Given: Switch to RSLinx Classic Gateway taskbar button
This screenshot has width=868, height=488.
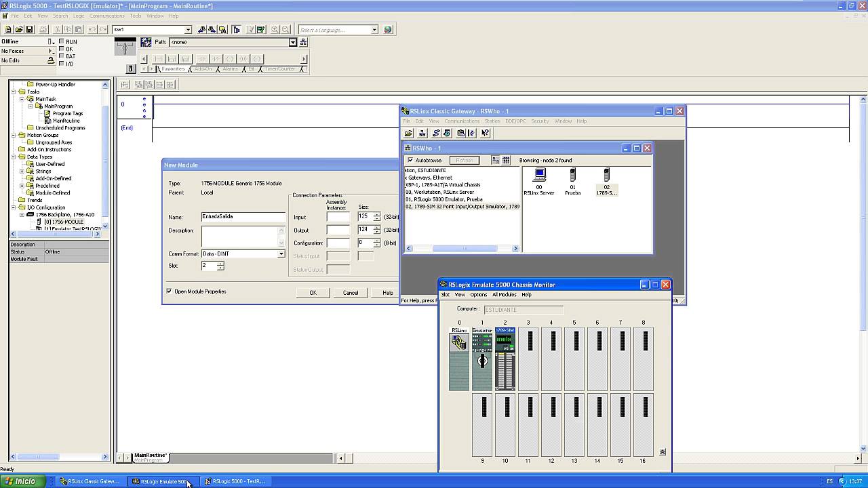Looking at the screenshot, I should tap(90, 481).
